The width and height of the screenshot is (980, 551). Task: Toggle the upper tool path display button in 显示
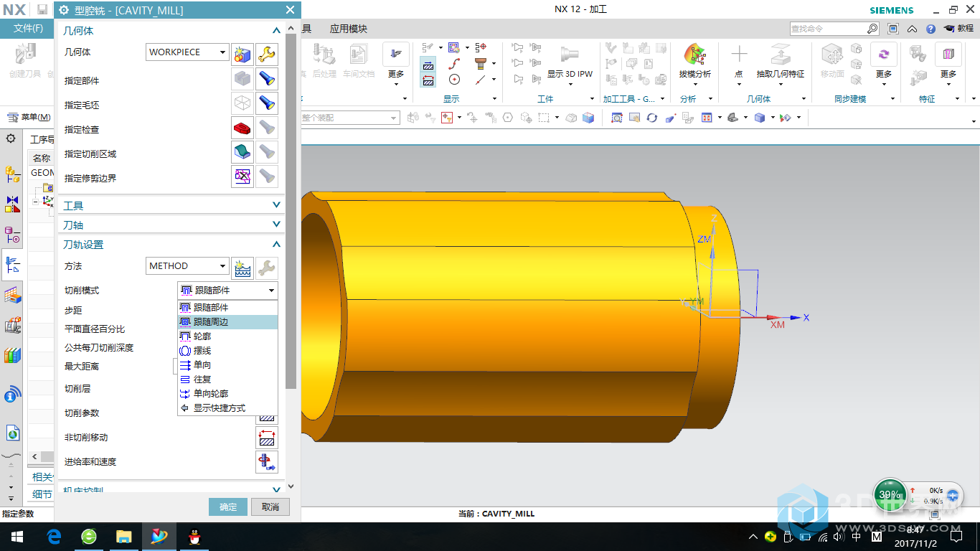coord(428,65)
